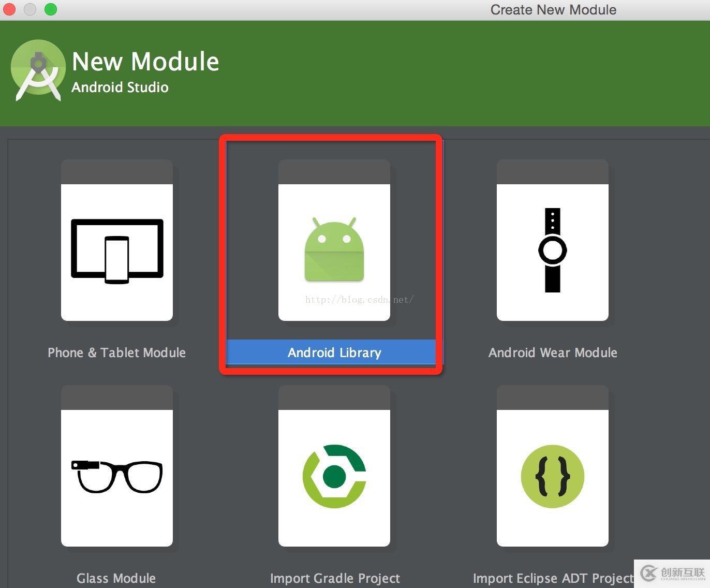Screen dimensions: 710x588
Task: Select the Phone & Tablet Module icon
Action: tap(117, 251)
